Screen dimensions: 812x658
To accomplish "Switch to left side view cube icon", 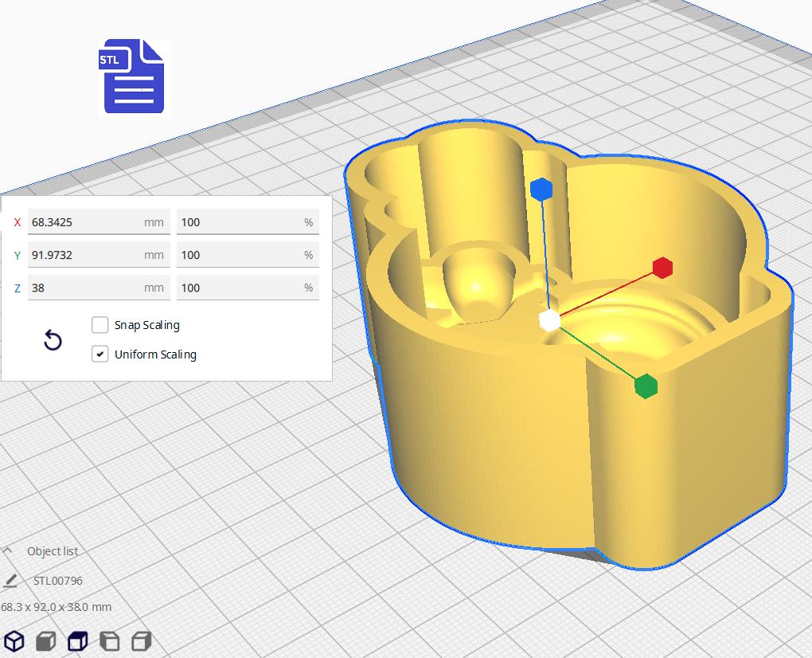I will [x=109, y=641].
